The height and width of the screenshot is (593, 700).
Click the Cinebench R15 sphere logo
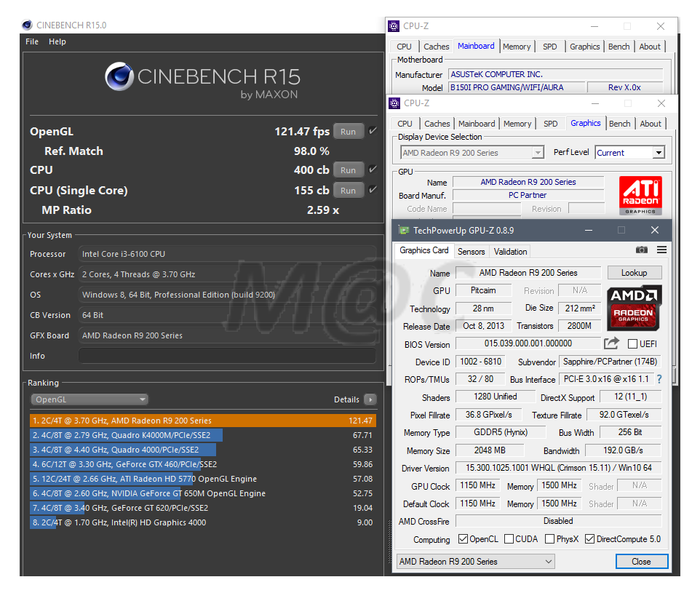119,76
